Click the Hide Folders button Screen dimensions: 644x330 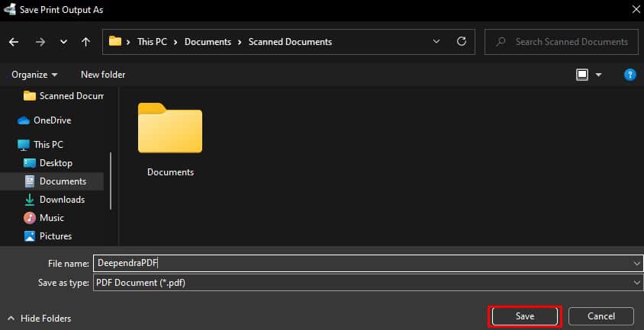tap(40, 319)
